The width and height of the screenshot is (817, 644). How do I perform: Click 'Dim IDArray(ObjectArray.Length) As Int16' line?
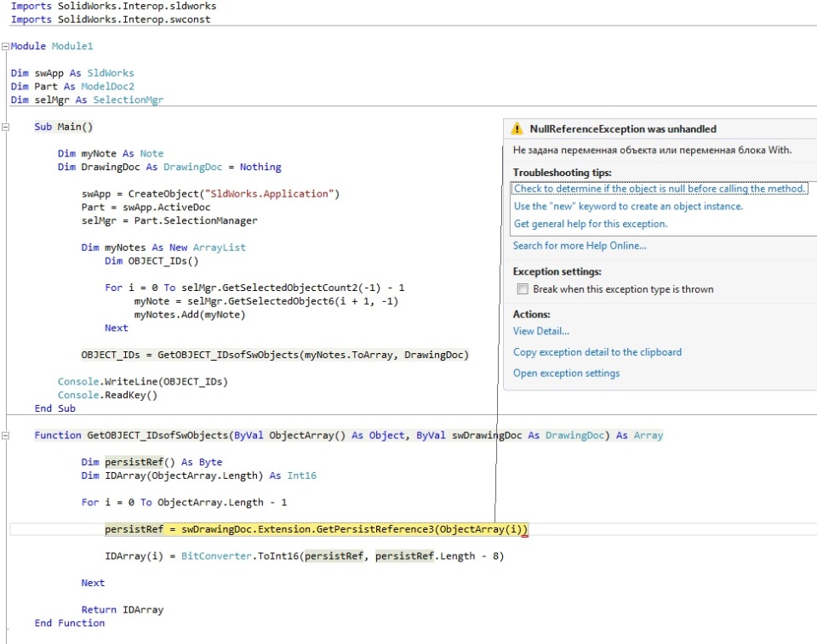198,476
